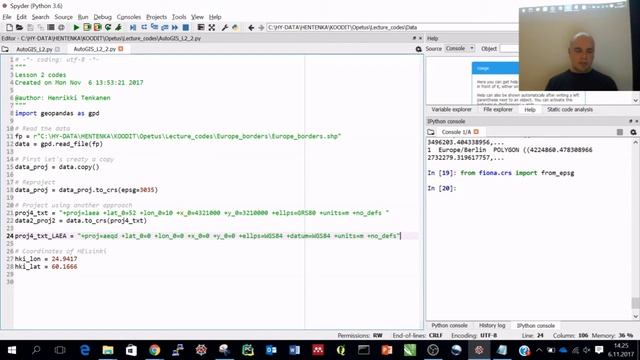The width and height of the screenshot is (640, 360).
Task: Click the working directory path field
Action: 392,27
